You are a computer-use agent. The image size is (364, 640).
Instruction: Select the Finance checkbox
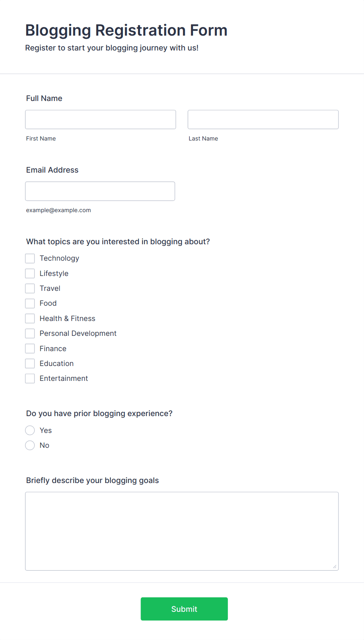pyautogui.click(x=30, y=348)
